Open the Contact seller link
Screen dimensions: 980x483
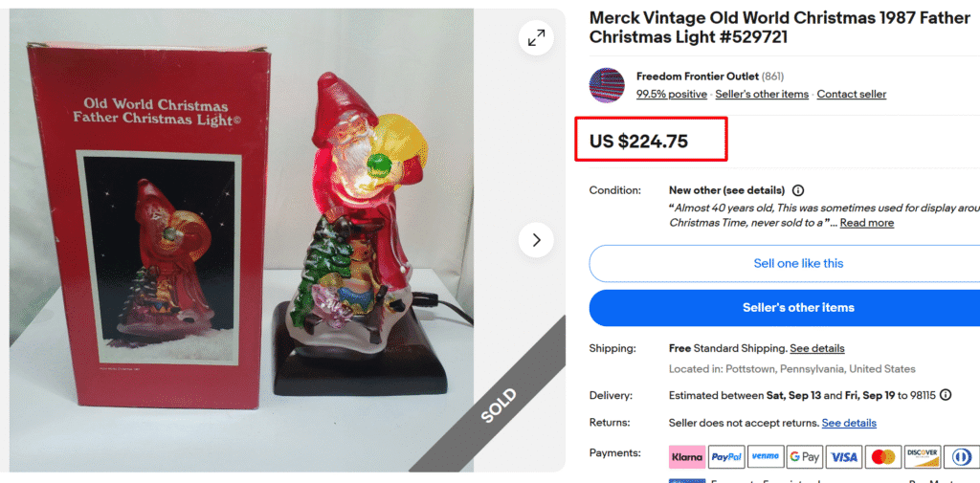point(851,95)
